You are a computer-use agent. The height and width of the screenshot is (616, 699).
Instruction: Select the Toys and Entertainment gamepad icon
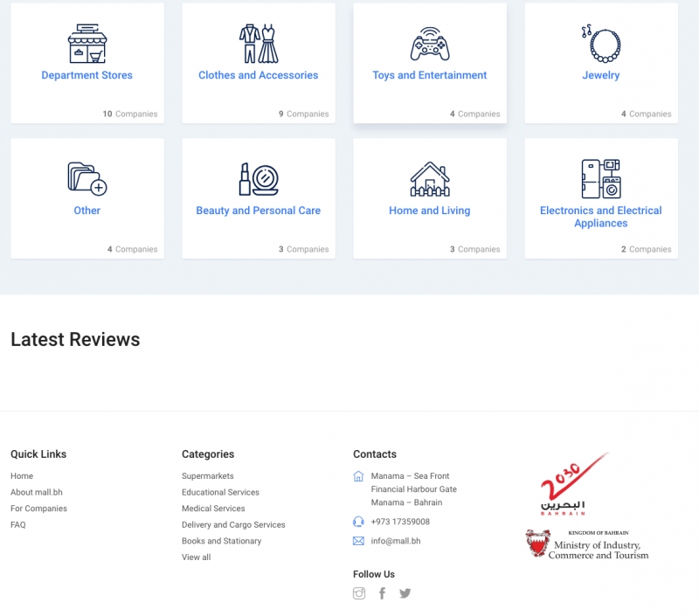click(430, 44)
